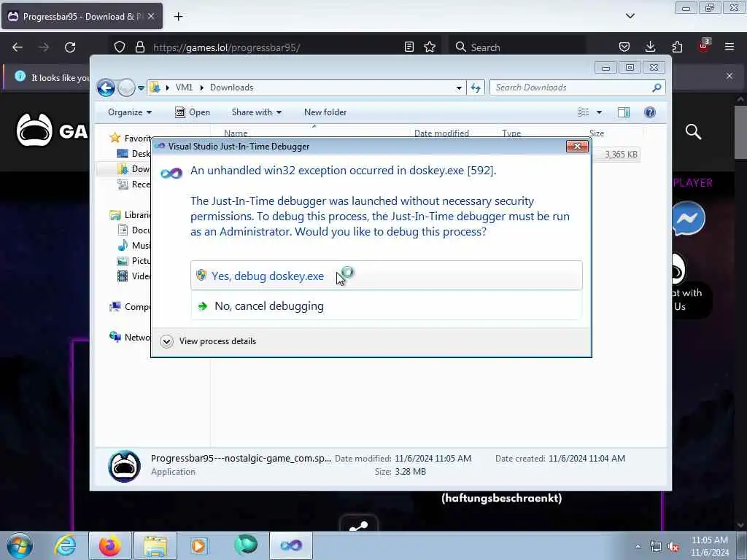Open Pocket save icon in Firefox
747x560 pixels.
[x=624, y=47]
